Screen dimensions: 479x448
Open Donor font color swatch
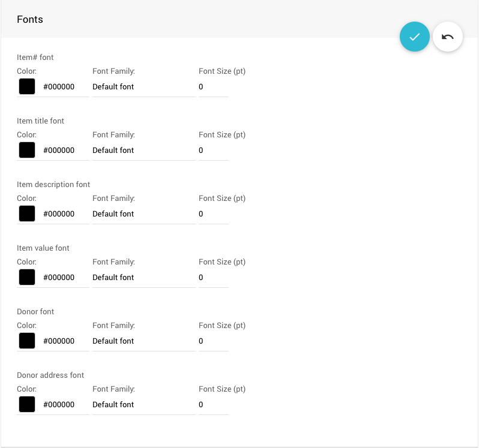tap(27, 341)
